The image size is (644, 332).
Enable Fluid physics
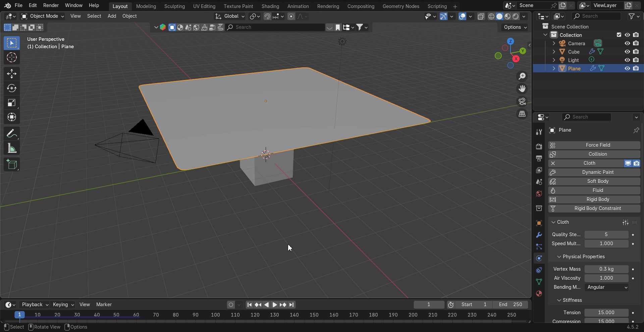594,190
